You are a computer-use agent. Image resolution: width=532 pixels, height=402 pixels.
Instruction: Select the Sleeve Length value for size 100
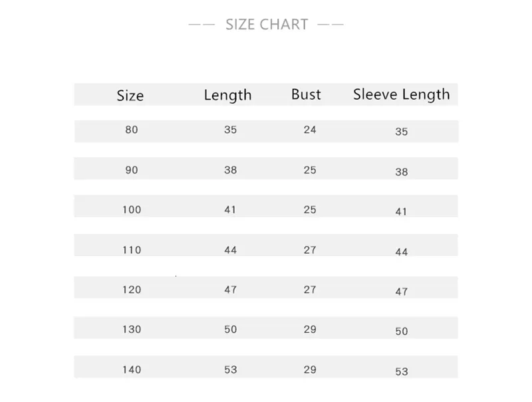tap(401, 212)
